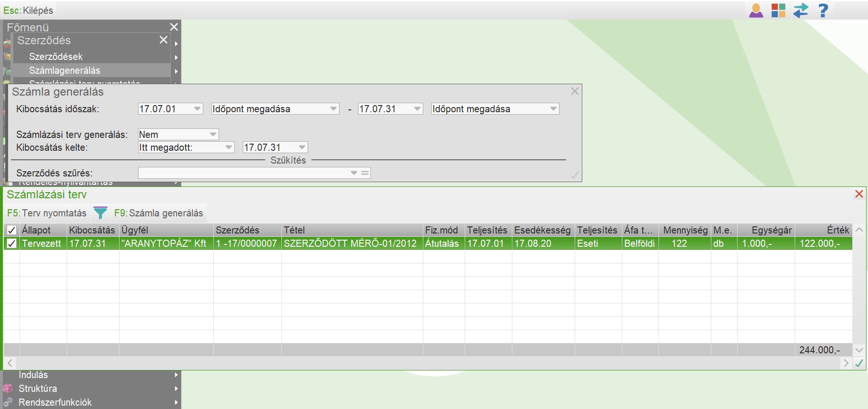Open second Időpont megadása dropdown

(553, 109)
